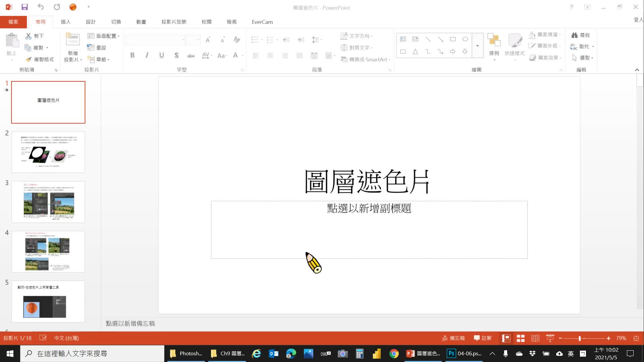
Task: Start slideshow from status bar icon
Action: tap(550, 339)
